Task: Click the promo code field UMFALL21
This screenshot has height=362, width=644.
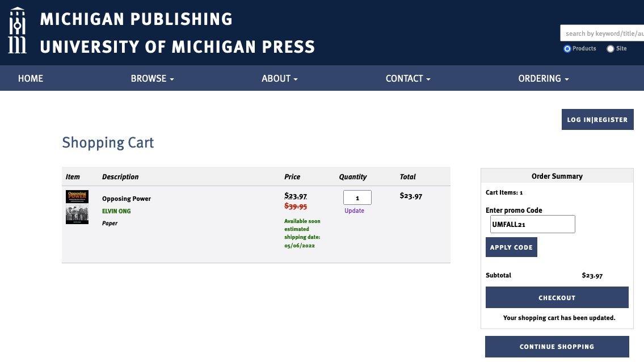Action: tap(532, 224)
